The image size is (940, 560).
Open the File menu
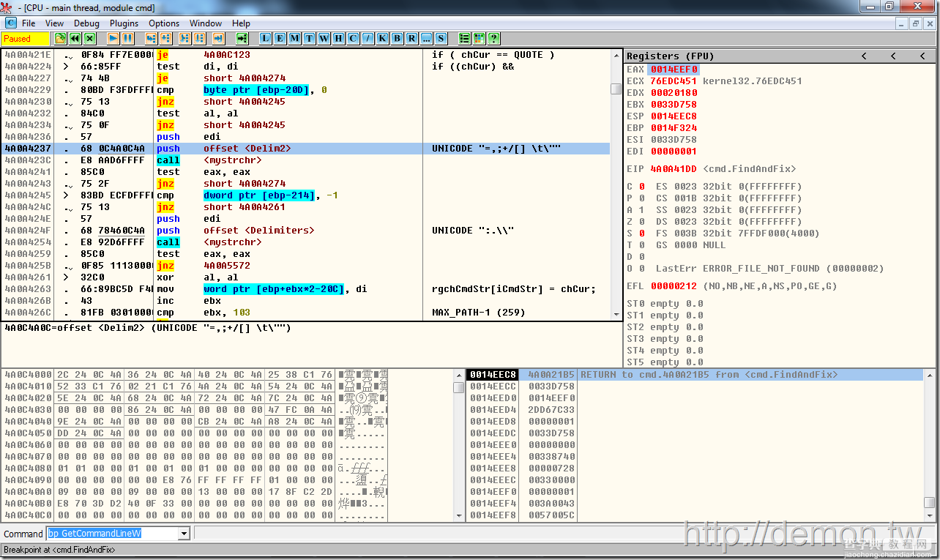[29, 23]
